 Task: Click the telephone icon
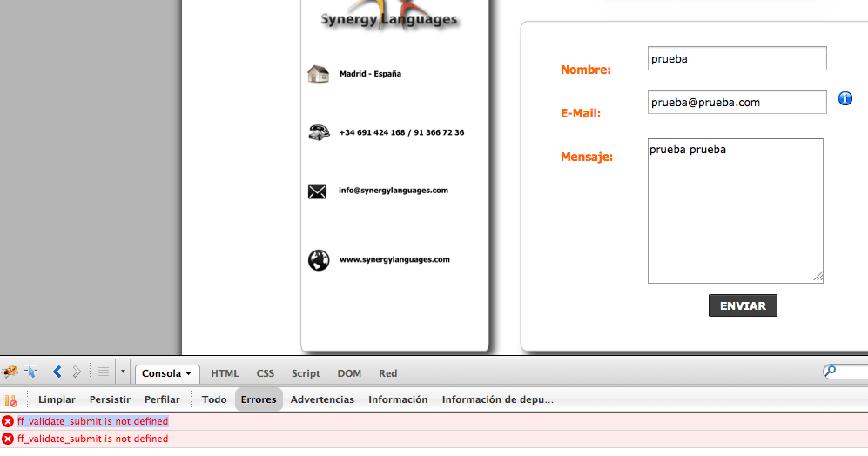319,132
